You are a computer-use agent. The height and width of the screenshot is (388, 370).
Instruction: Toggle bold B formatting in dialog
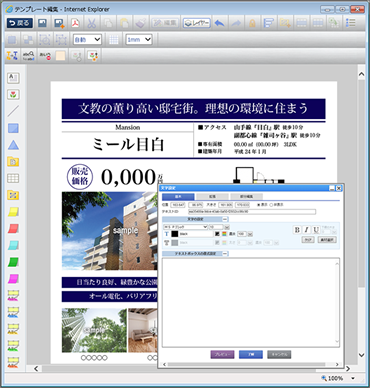coord(297,230)
